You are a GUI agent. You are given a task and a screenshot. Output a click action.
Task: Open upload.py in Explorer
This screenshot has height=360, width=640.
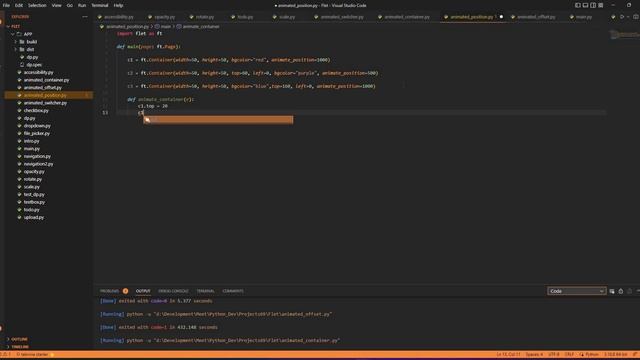point(33,218)
